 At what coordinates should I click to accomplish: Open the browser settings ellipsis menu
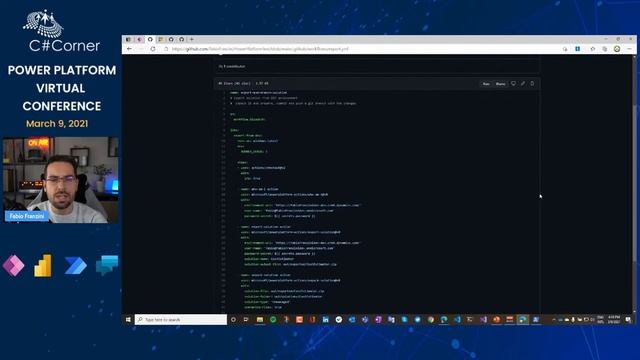tap(629, 49)
